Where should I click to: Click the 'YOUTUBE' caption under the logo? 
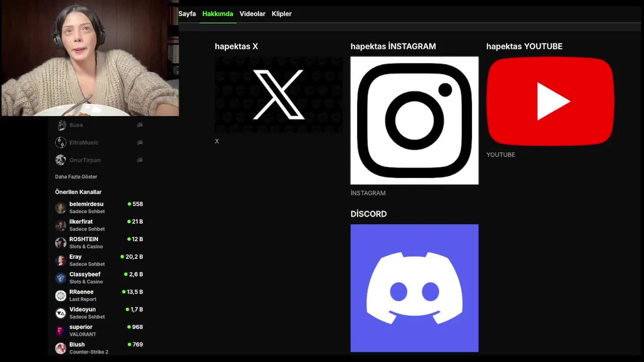pos(501,155)
